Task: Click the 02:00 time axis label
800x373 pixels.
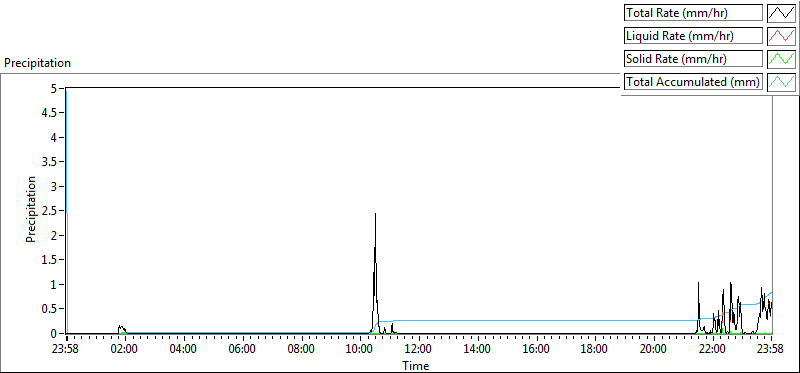Action: pos(125,350)
